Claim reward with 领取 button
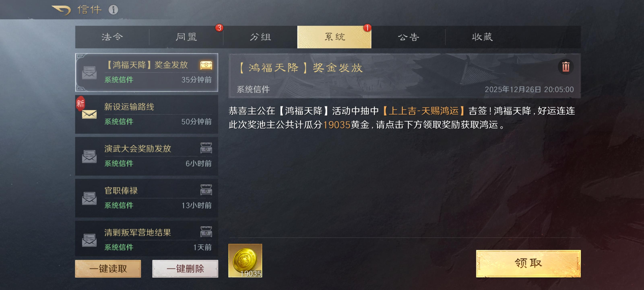 click(x=528, y=263)
